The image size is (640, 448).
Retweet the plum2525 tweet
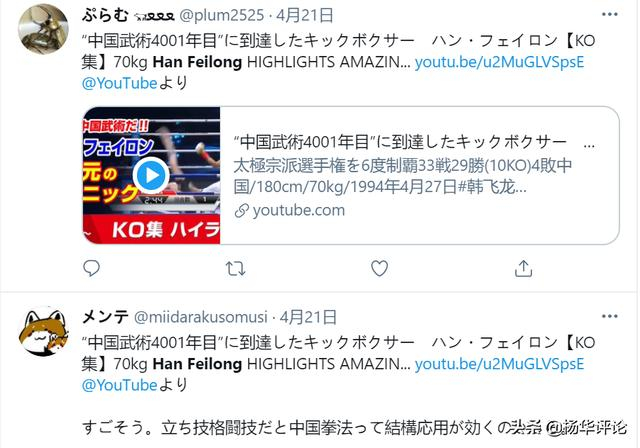click(x=236, y=268)
